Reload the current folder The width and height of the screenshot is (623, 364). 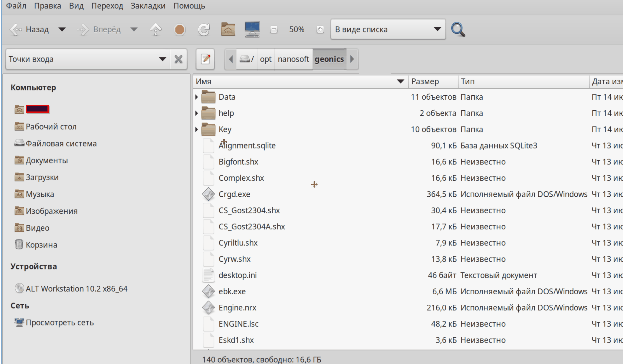tap(204, 29)
